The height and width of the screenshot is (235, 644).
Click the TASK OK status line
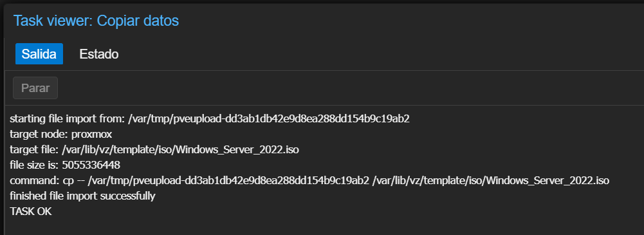pyautogui.click(x=31, y=212)
